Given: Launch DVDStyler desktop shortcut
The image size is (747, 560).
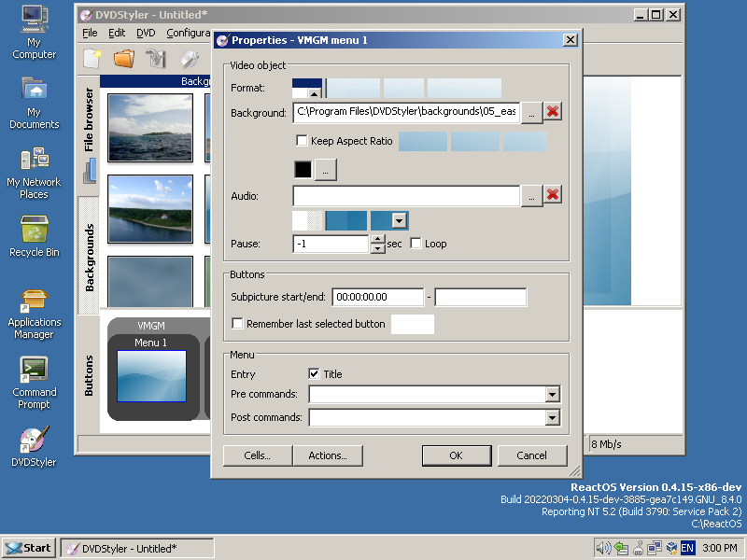Looking at the screenshot, I should point(34,447).
